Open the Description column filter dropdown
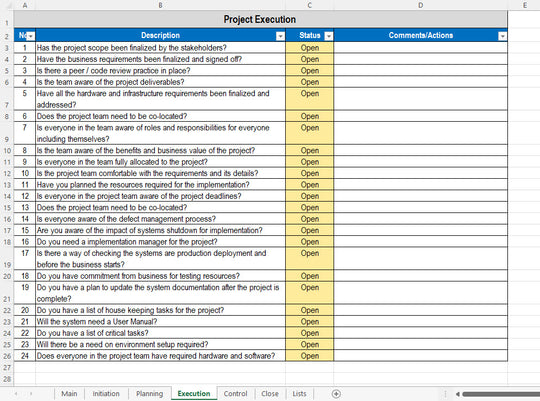This screenshot has height=401, width=540. click(281, 36)
